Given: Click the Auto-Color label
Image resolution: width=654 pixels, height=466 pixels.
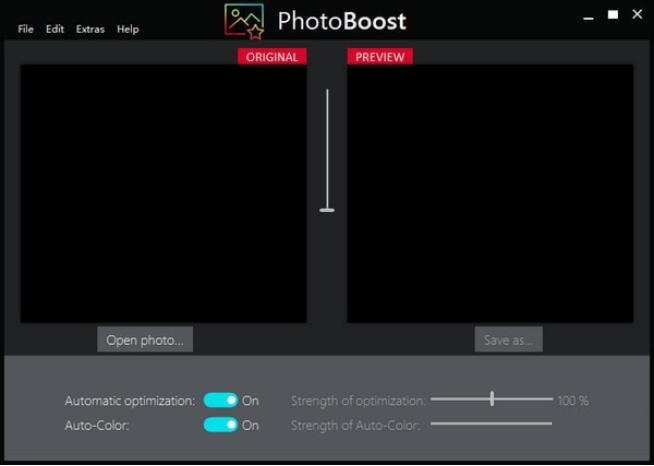Looking at the screenshot, I should [x=97, y=426].
